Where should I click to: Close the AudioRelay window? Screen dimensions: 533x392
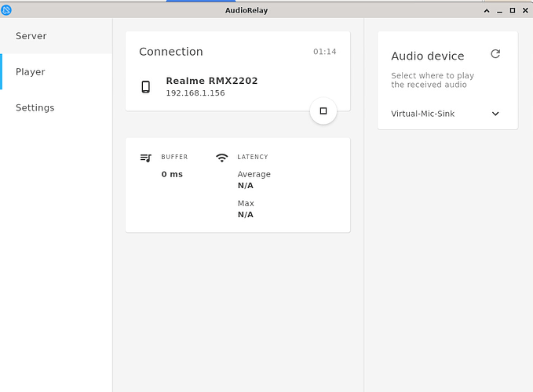tap(525, 10)
